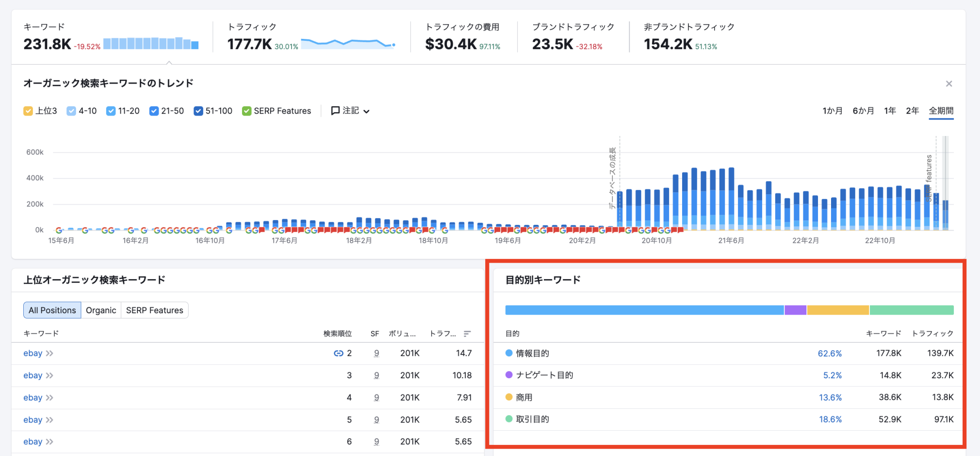Open the 注記 notes icon

(x=335, y=111)
